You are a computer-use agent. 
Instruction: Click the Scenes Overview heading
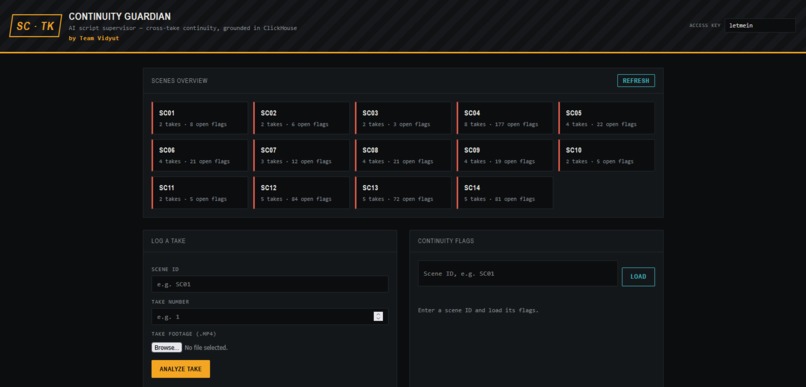(x=179, y=81)
